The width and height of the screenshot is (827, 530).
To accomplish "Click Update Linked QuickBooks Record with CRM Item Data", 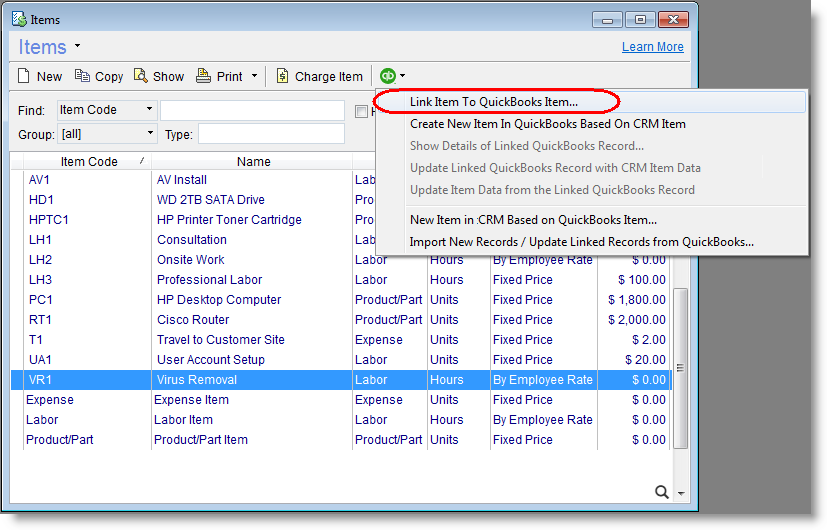I will (x=555, y=168).
